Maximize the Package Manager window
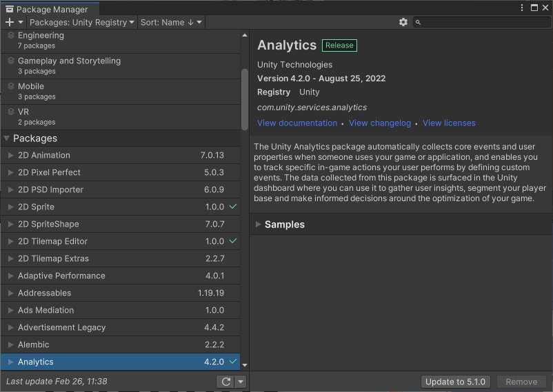Image resolution: width=553 pixels, height=392 pixels. click(x=534, y=8)
